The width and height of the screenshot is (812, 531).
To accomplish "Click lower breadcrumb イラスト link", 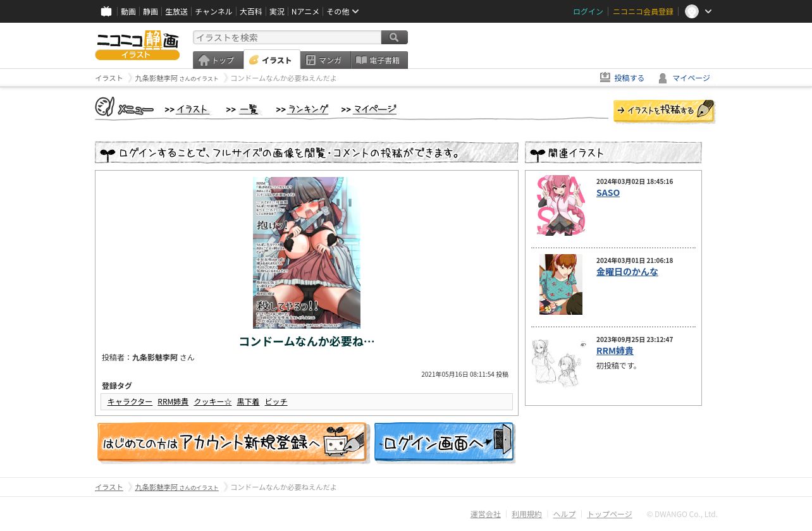I will [109, 487].
